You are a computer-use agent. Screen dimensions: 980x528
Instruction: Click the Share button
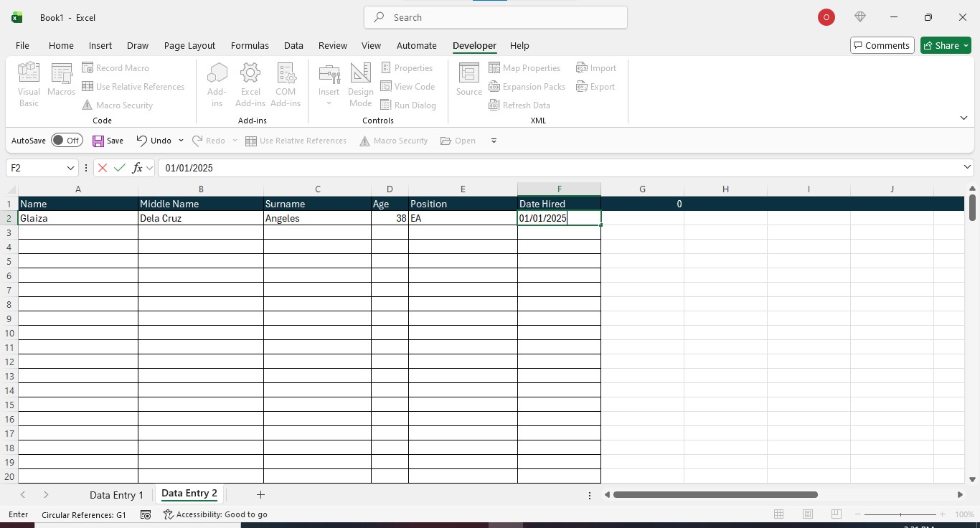pos(945,45)
